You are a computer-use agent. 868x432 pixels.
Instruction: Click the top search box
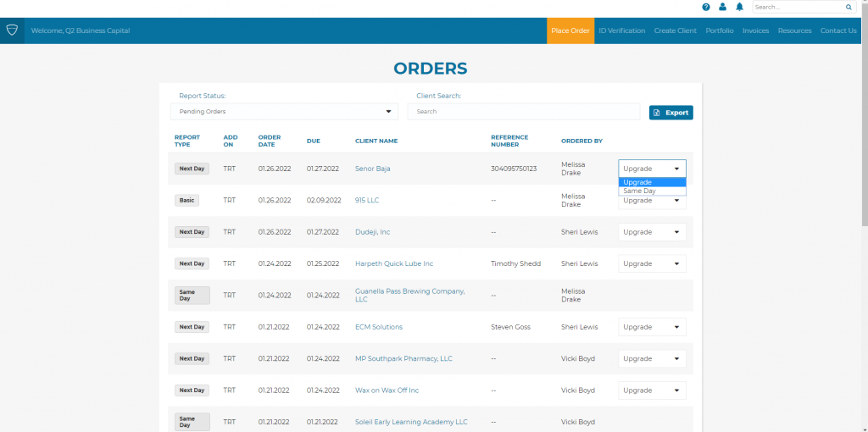(x=797, y=7)
